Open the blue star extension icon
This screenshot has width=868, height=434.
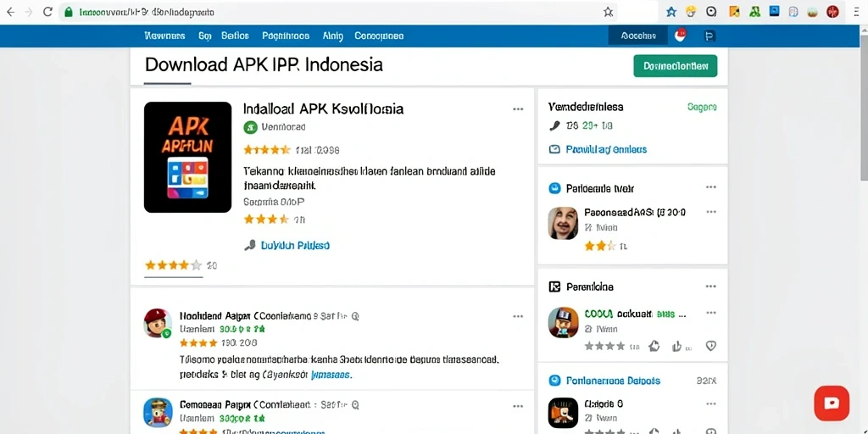(x=671, y=12)
